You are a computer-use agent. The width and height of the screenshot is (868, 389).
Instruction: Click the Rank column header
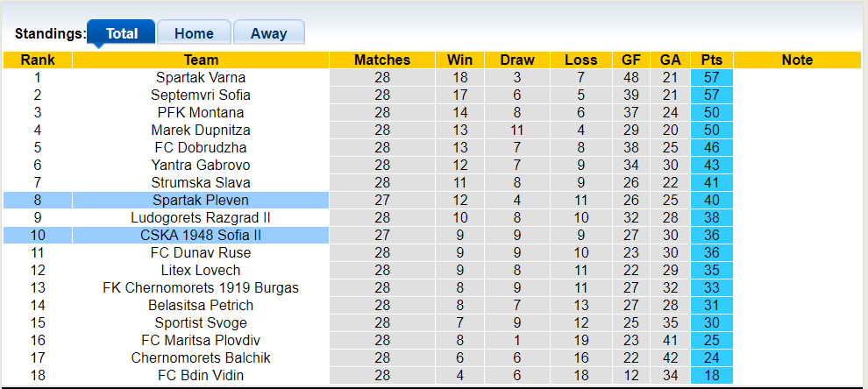38,60
